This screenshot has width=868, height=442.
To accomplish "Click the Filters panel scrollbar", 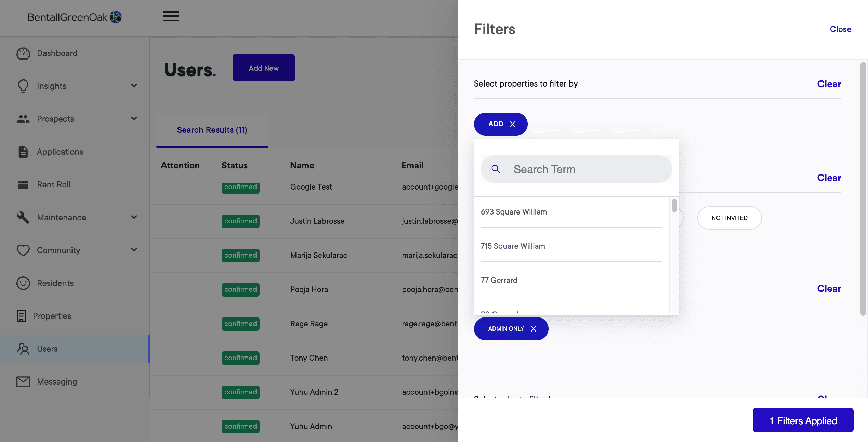I will (x=863, y=188).
